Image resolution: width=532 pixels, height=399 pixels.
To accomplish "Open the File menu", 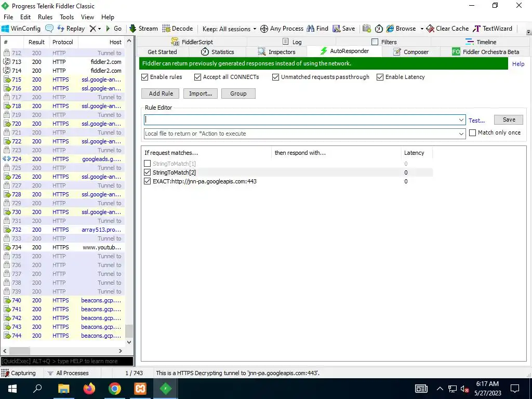I will point(8,17).
